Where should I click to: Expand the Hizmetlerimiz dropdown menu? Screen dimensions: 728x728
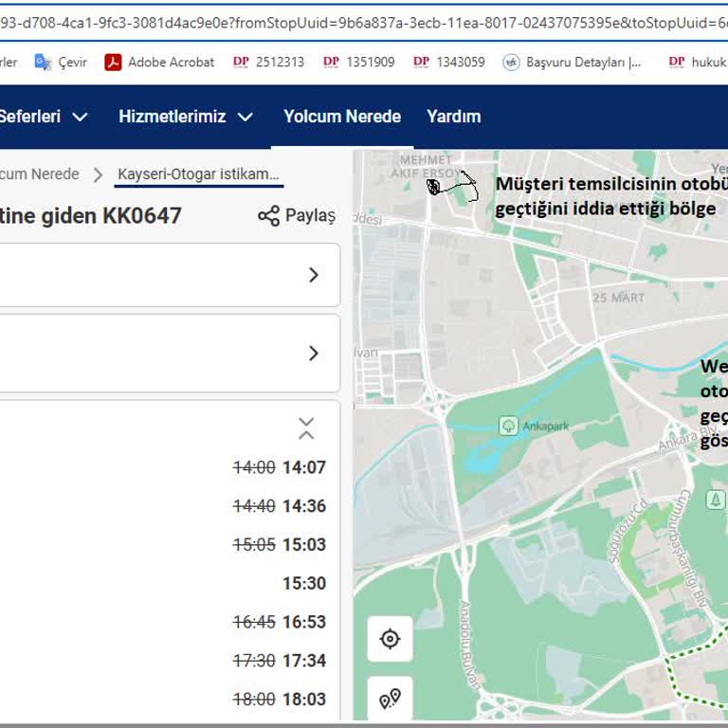pos(186,116)
